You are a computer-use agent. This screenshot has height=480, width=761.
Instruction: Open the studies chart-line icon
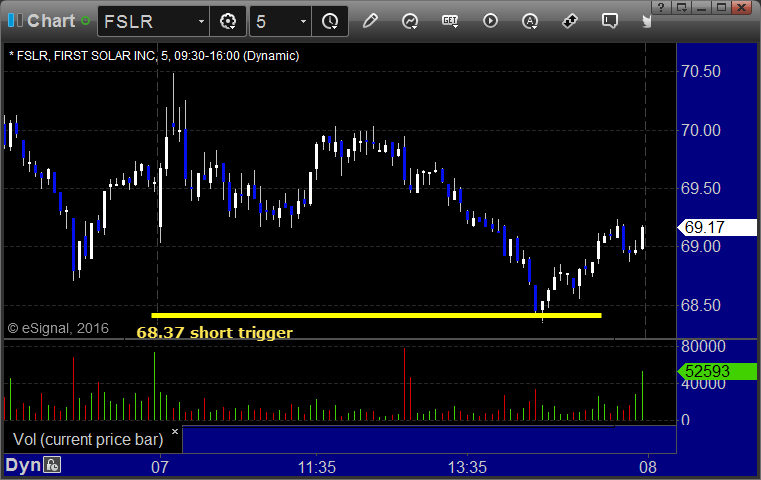(410, 21)
